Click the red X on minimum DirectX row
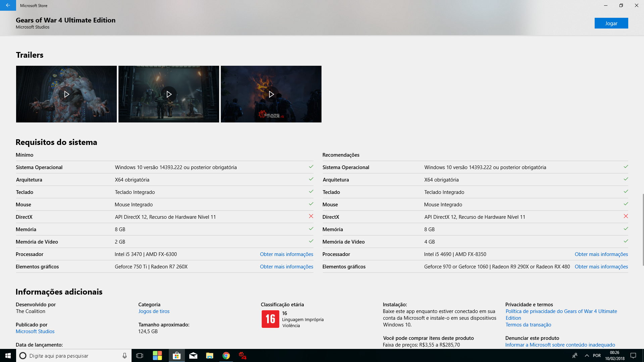The image size is (644, 362). click(311, 216)
